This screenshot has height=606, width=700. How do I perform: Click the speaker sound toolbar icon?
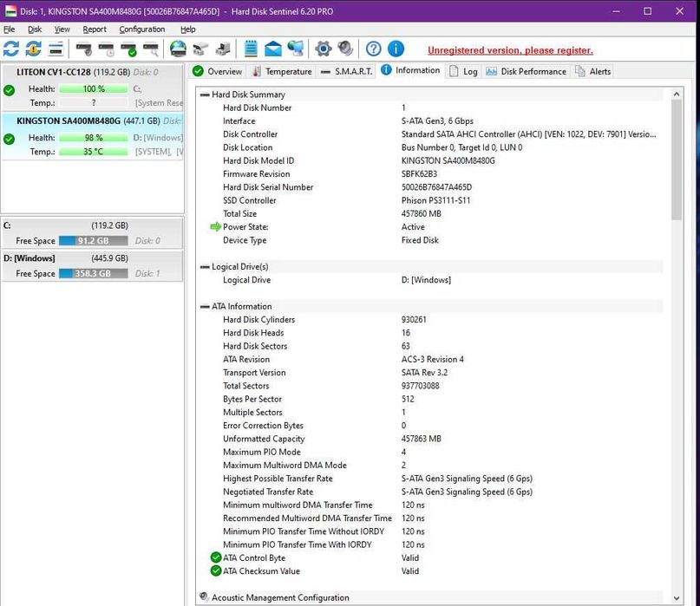point(345,49)
